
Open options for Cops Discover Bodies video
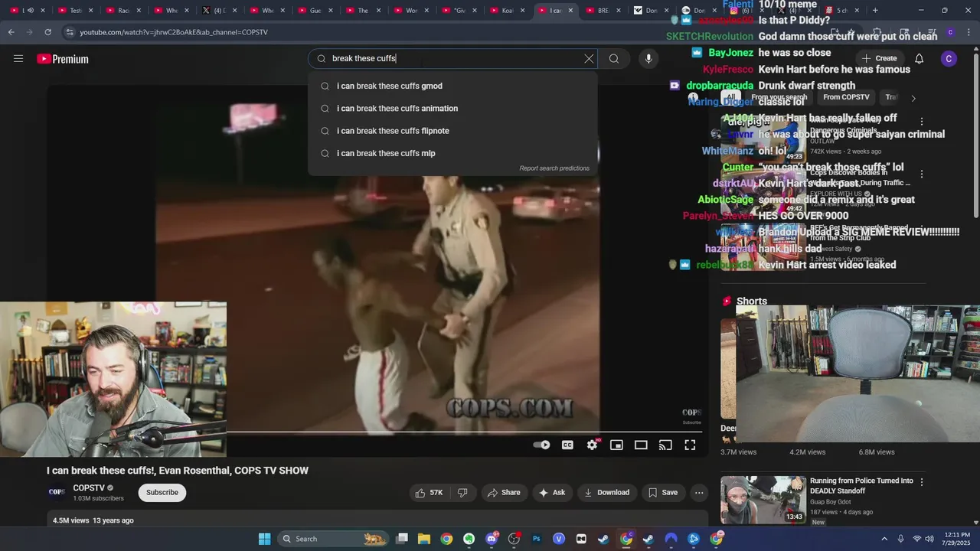pos(922,174)
